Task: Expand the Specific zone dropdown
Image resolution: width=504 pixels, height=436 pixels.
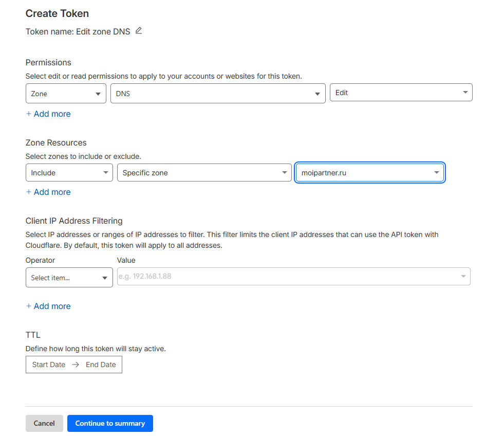Action: (204, 173)
